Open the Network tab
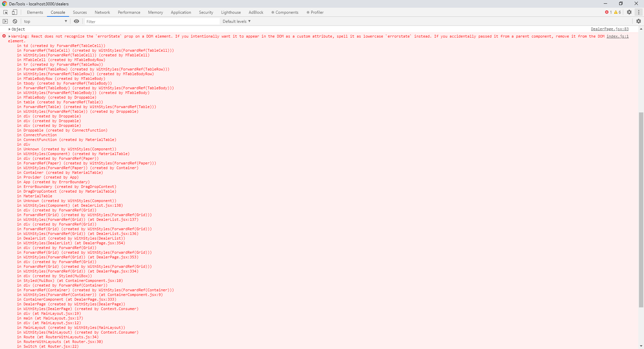The image size is (644, 349). (x=102, y=12)
